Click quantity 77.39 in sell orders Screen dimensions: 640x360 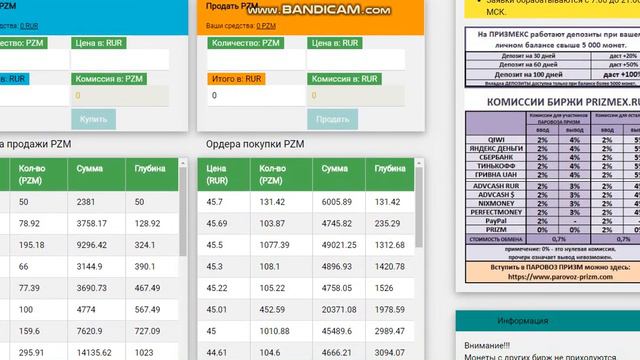[x=29, y=288]
